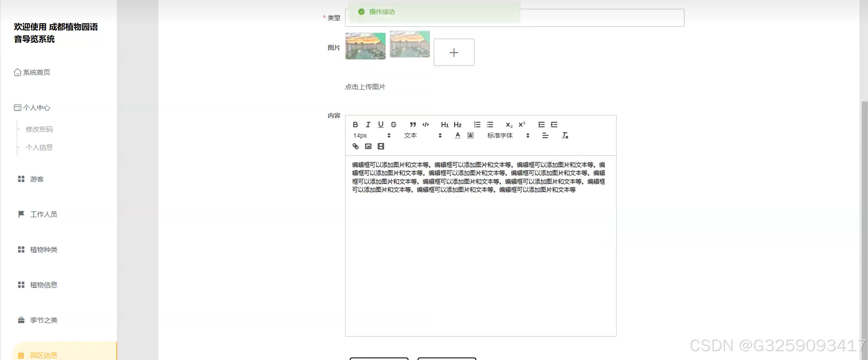Insert a hyperlink with the link icon

click(355, 146)
